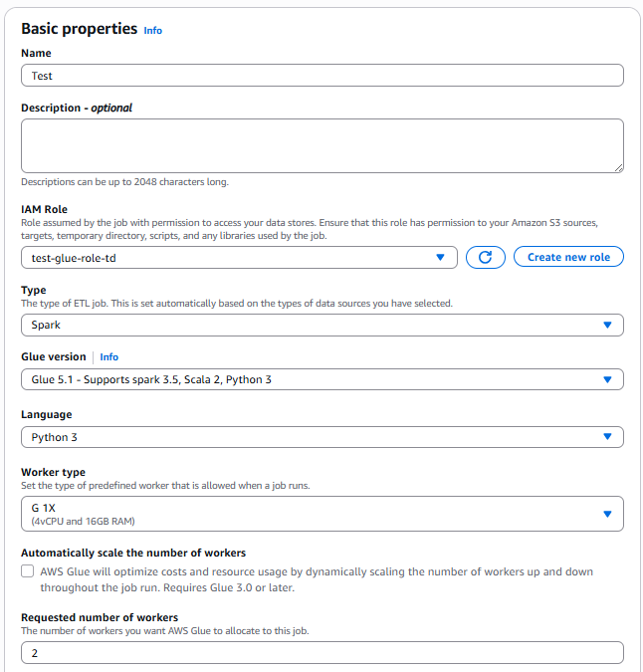Click the Create new role button
643x672 pixels.
[x=568, y=257]
